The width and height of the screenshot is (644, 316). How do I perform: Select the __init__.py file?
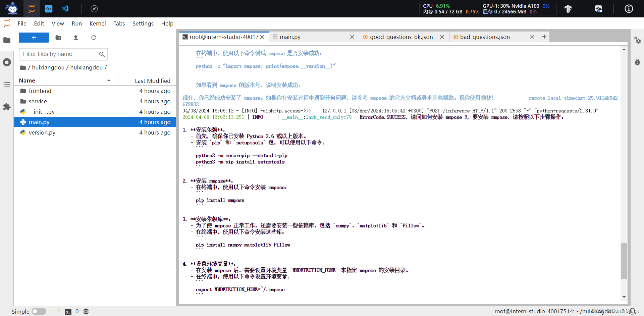point(95,112)
